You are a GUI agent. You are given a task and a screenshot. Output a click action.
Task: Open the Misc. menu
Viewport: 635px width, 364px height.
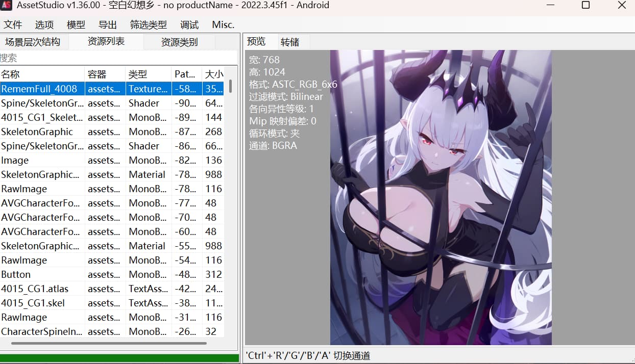[223, 24]
